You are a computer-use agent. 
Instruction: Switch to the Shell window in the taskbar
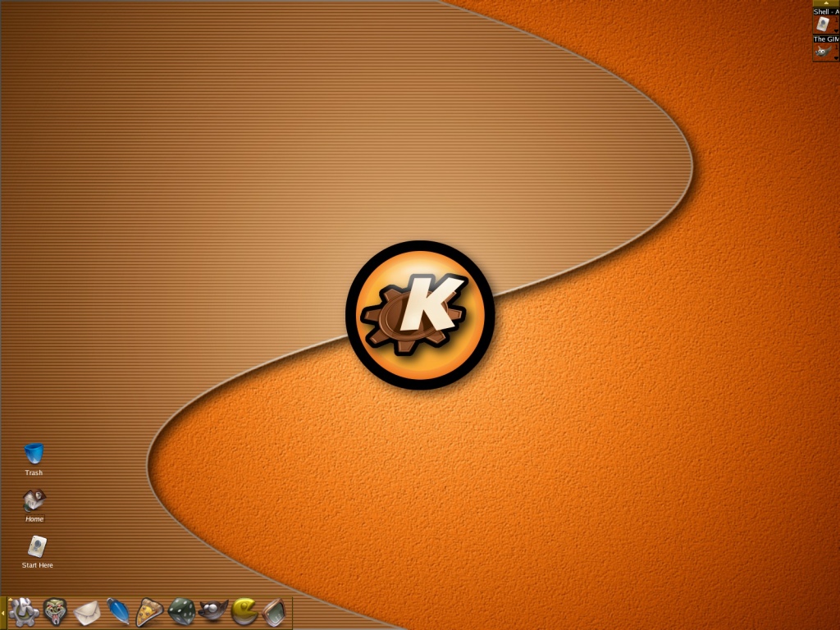(x=825, y=20)
